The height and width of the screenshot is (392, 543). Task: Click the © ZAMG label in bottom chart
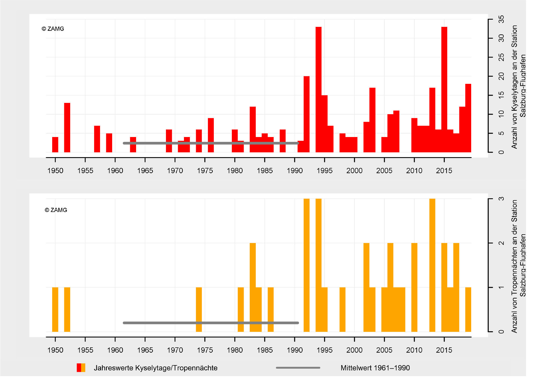tap(56, 210)
